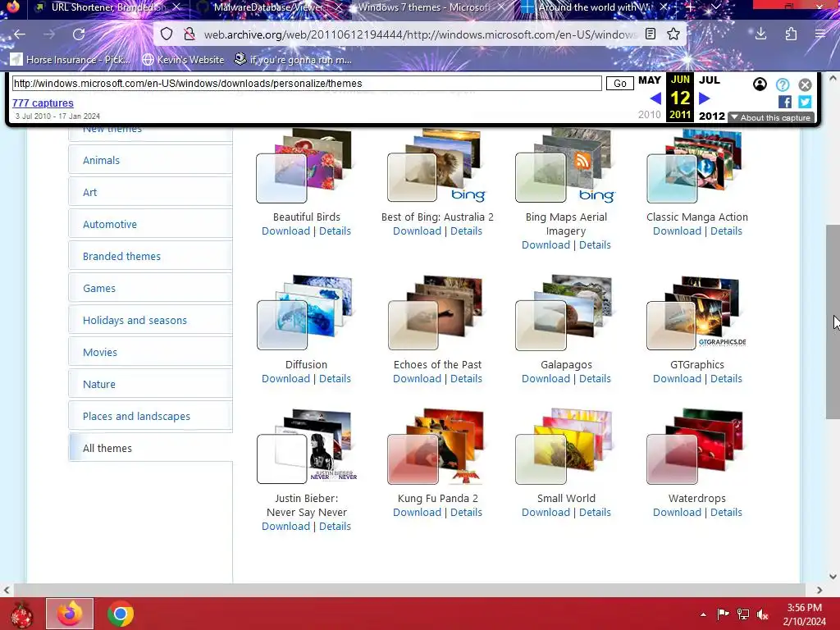Click the Wayback Go button
This screenshot has height=630, width=840.
pyautogui.click(x=620, y=84)
